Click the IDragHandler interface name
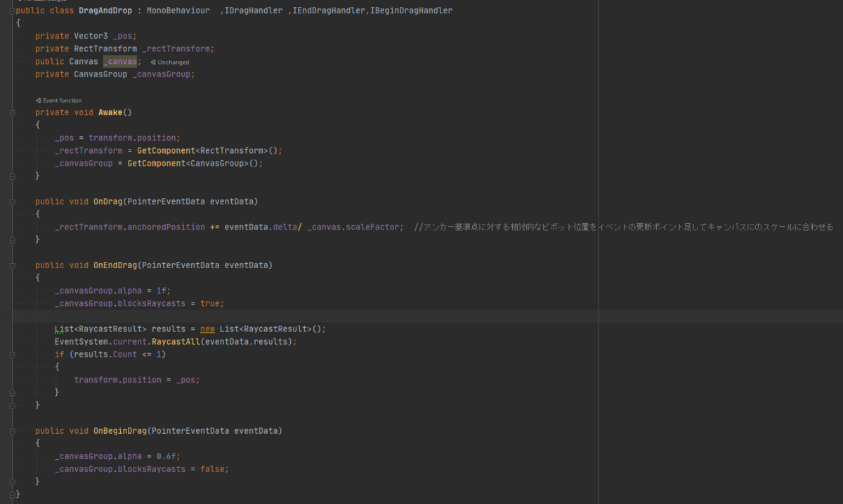 254,11
